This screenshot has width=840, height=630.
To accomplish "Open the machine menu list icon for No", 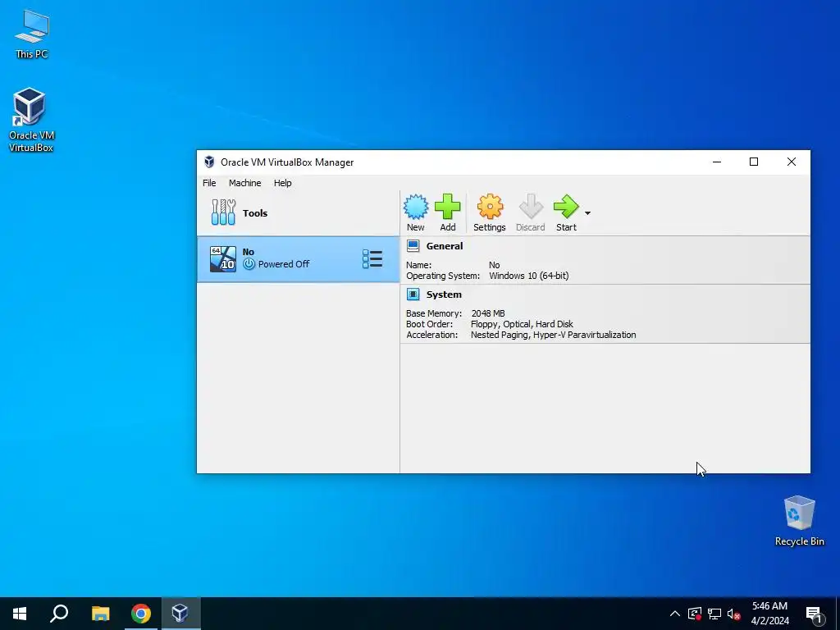I will point(372,258).
